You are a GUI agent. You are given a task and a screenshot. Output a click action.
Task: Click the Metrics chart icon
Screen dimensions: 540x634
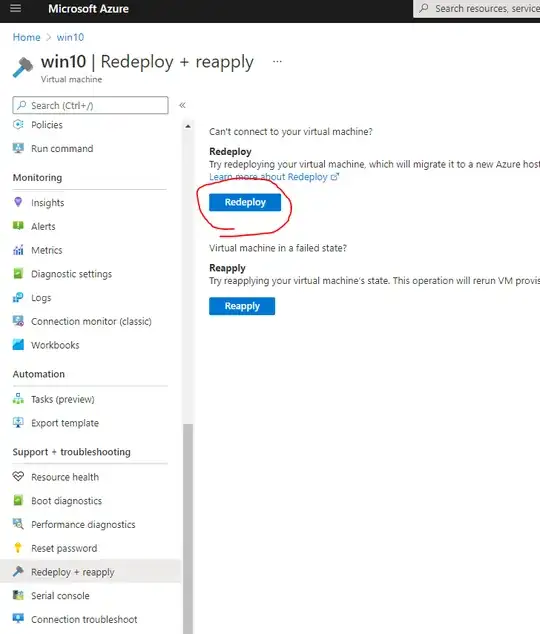click(18, 250)
